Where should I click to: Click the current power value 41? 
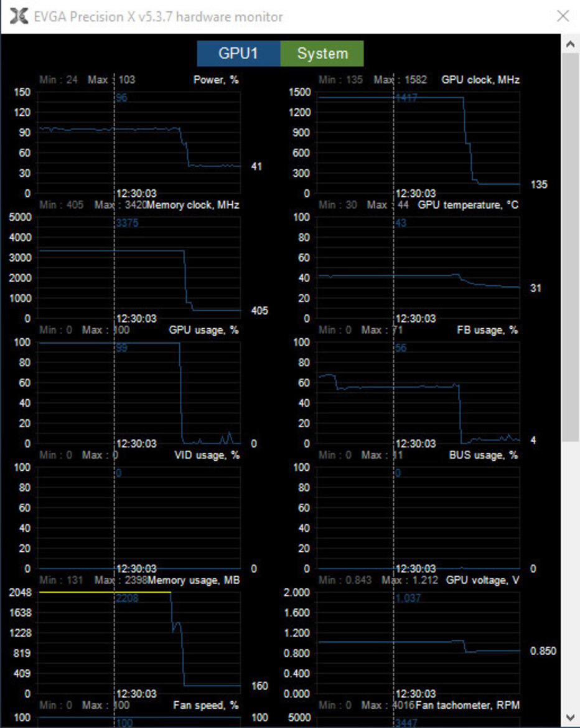tap(256, 166)
